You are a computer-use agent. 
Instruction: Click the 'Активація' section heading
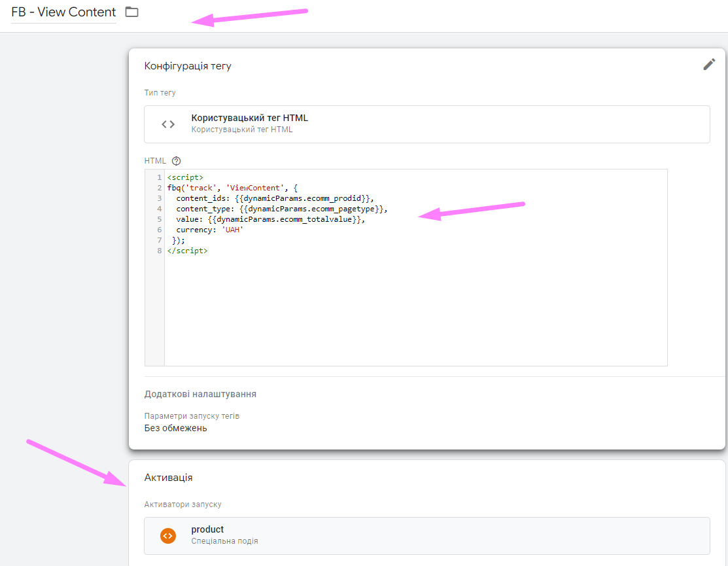[x=168, y=478]
